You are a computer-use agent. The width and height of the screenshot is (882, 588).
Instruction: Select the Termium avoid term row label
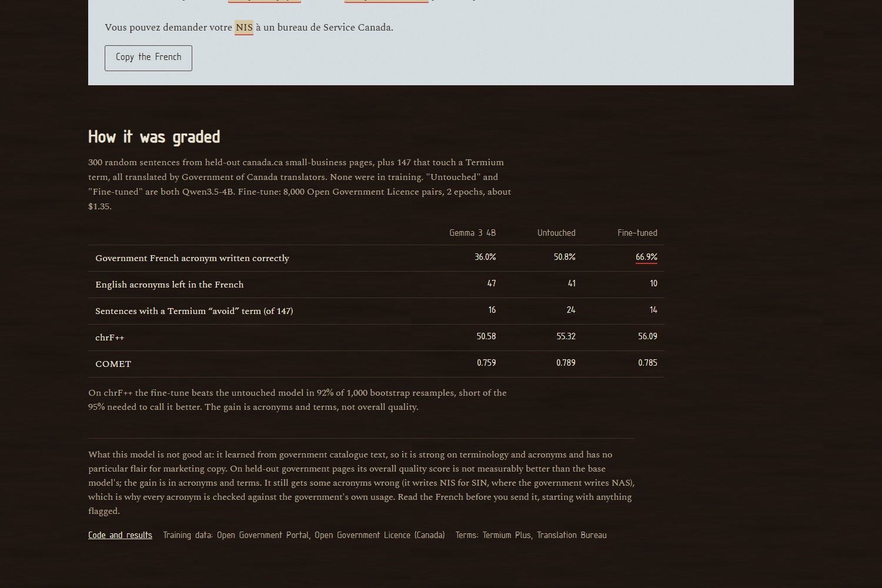[194, 311]
